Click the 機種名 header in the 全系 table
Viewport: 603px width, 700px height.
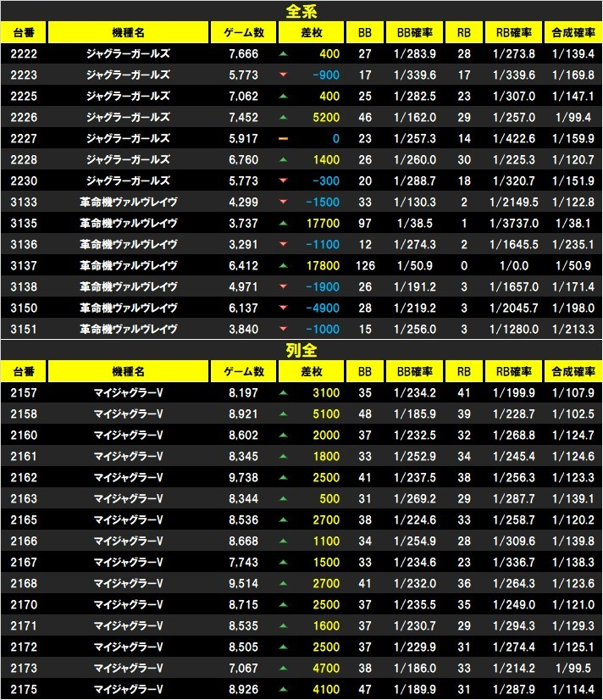click(128, 32)
